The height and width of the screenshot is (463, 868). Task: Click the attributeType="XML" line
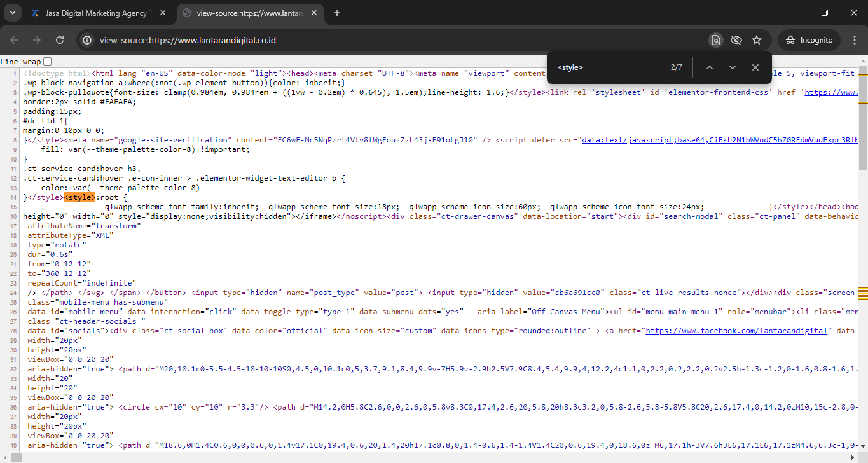click(71, 235)
